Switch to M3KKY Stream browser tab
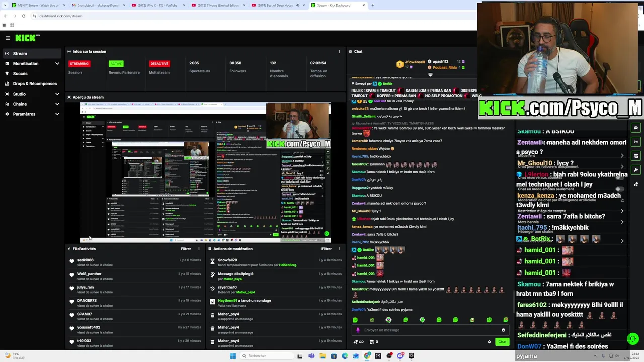Screen dimensions: 644x362 tap(38, 5)
